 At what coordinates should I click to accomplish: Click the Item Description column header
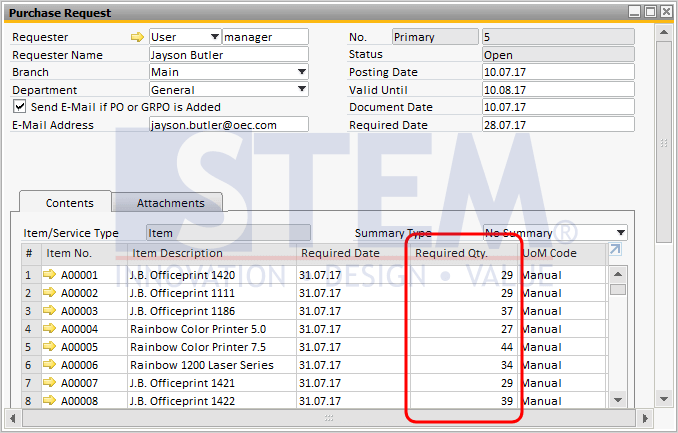pyautogui.click(x=212, y=253)
